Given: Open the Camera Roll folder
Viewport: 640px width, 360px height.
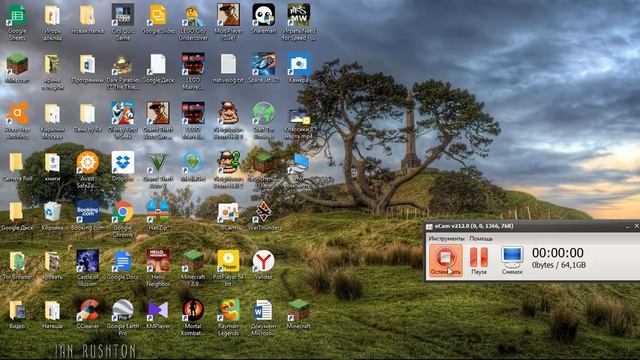Looking at the screenshot, I should pos(17,167).
